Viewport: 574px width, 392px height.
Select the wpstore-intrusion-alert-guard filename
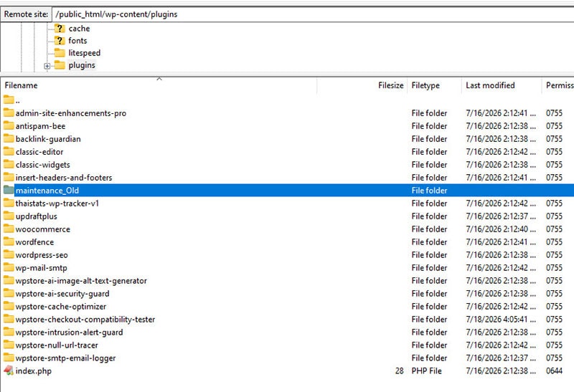click(69, 333)
